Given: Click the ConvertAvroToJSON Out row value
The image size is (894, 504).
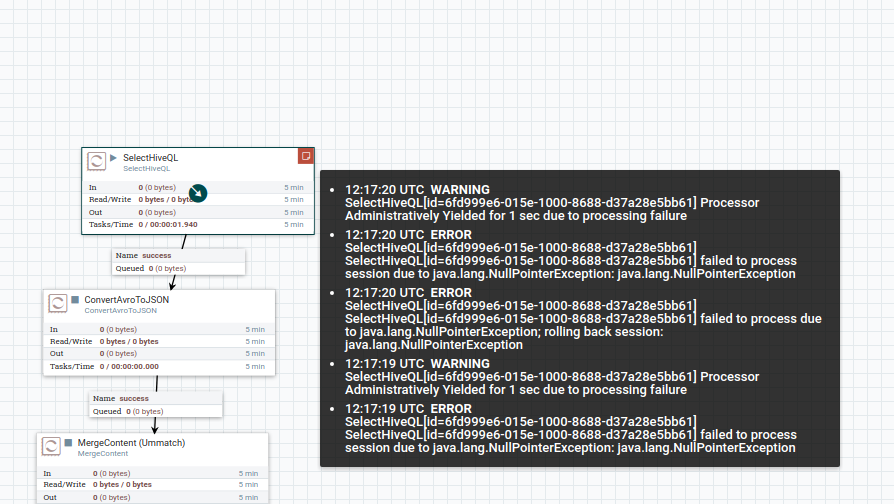Looking at the screenshot, I should 118,353.
